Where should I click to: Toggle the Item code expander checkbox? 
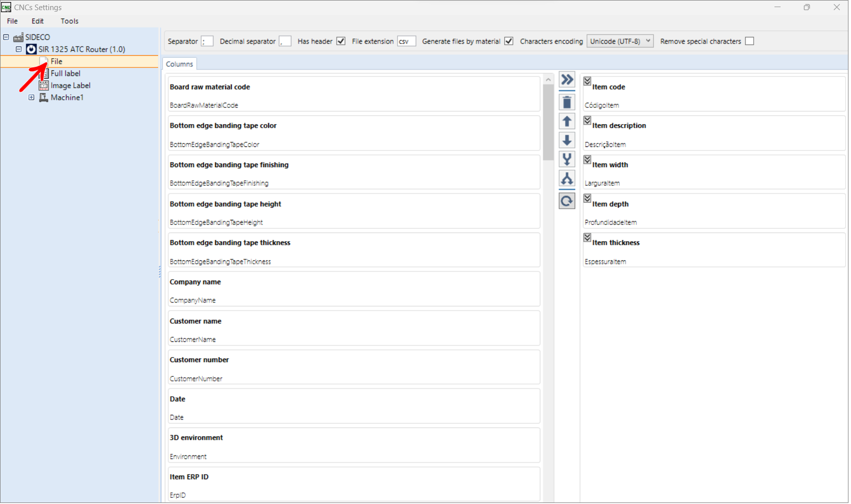tap(588, 82)
